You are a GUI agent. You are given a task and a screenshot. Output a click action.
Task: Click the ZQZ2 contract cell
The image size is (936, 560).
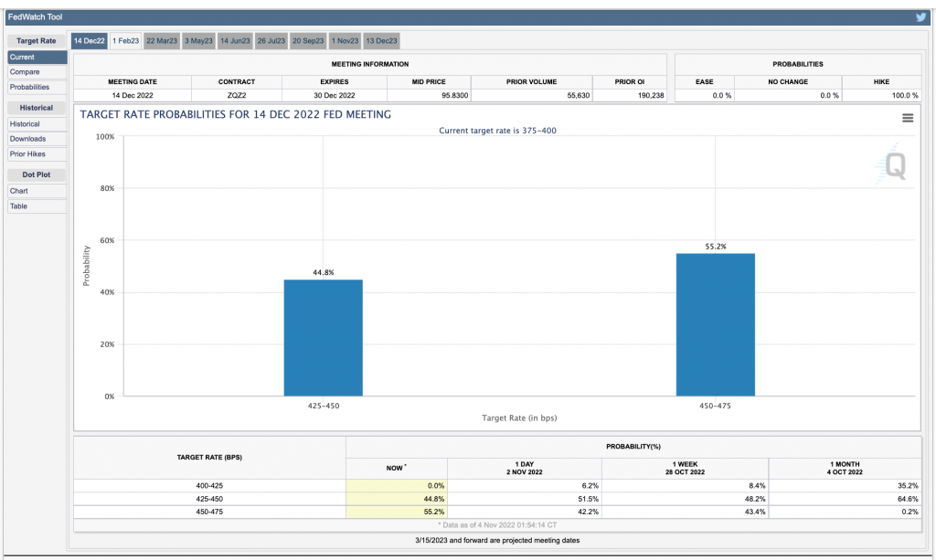pos(237,95)
